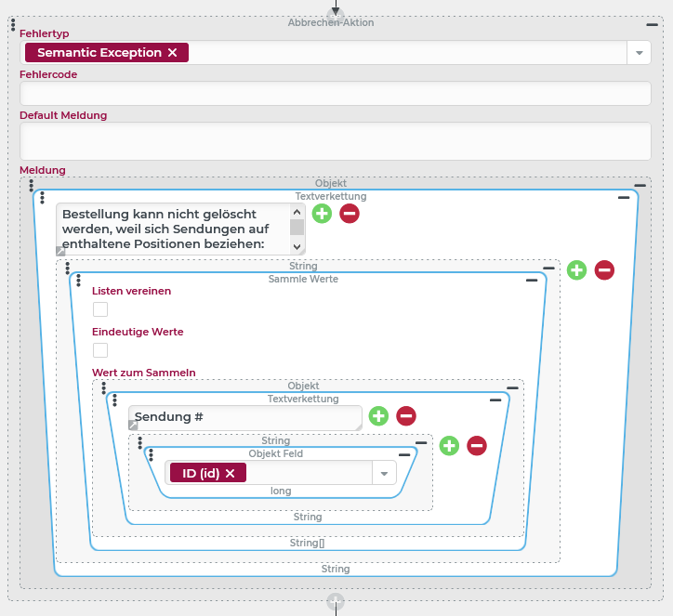Click green plus beside Sendung # field

(378, 416)
